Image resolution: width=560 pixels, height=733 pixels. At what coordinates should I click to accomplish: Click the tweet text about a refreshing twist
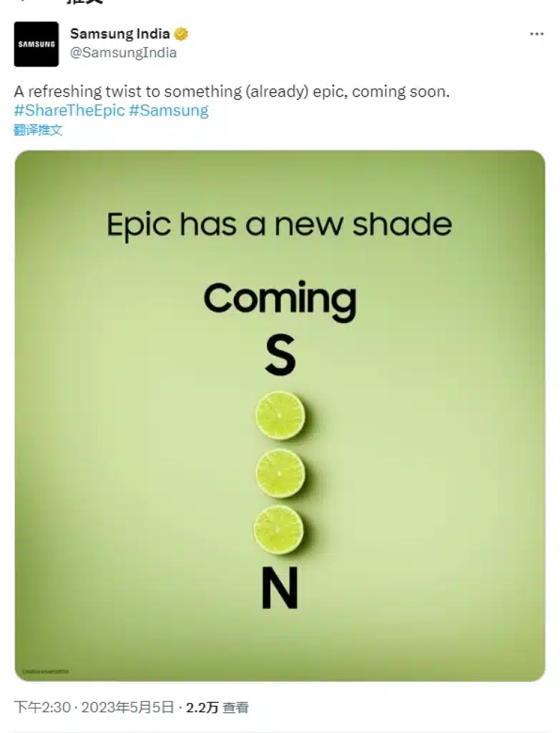pos(232,92)
